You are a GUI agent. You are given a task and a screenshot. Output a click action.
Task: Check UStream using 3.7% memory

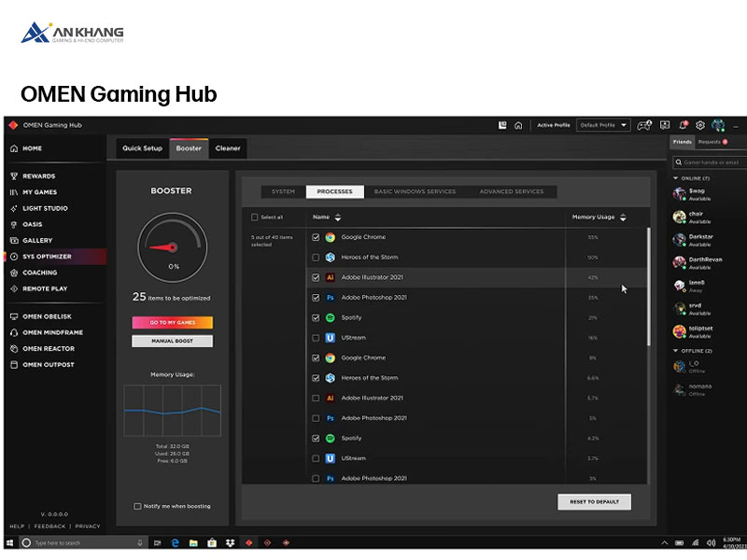coord(316,458)
